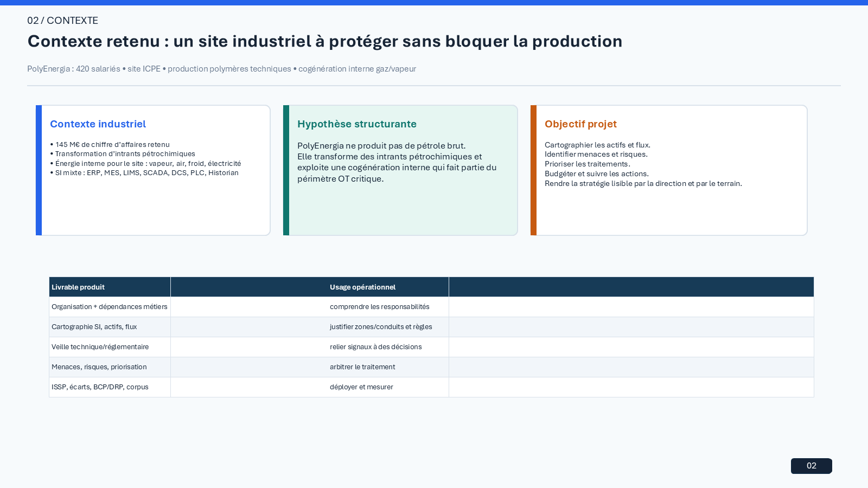868x488 pixels.
Task: Click cell 'Menaces, risques, priorisation'
Action: 99,367
